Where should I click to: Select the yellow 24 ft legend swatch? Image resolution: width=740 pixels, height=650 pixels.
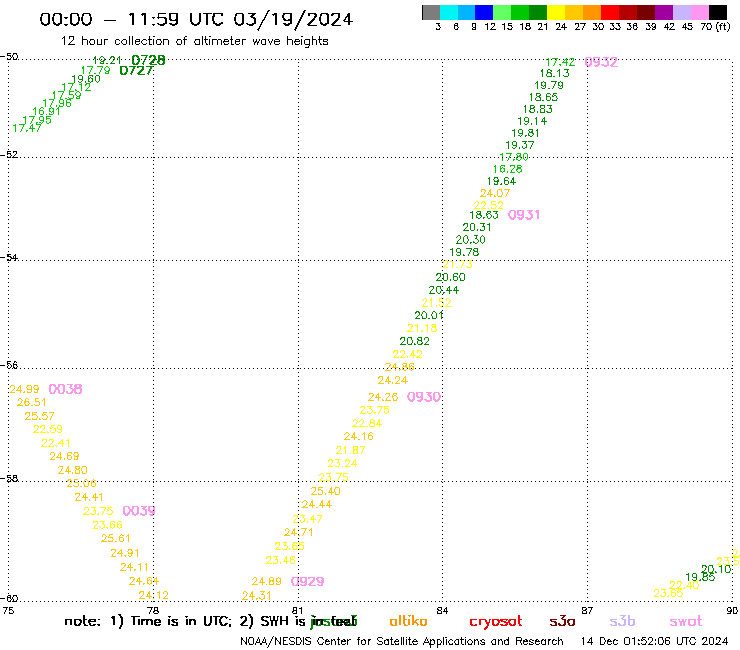[556, 12]
